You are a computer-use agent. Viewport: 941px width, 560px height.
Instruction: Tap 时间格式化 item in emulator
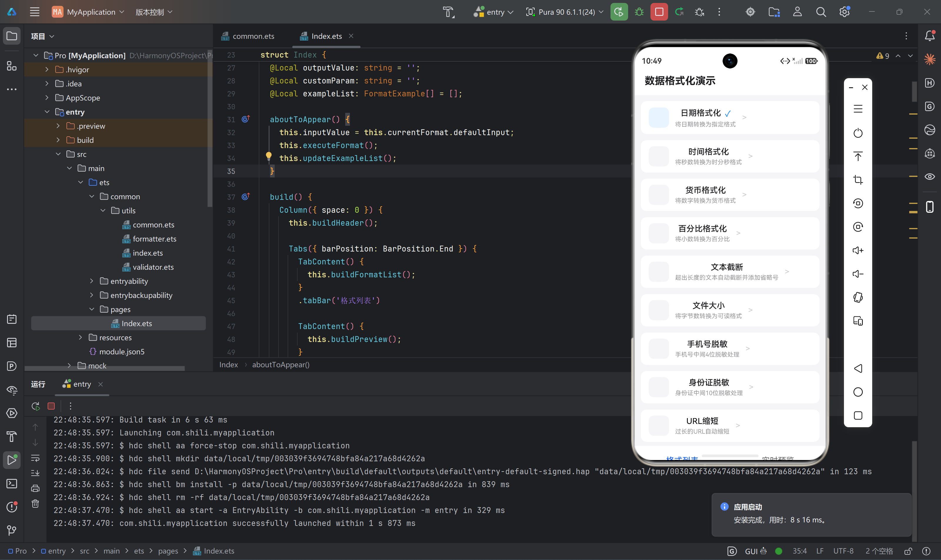[730, 156]
